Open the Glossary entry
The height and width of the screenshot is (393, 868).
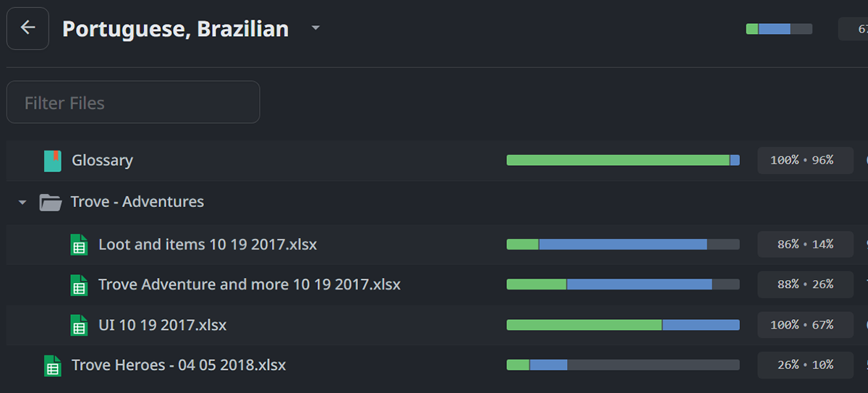(x=102, y=161)
